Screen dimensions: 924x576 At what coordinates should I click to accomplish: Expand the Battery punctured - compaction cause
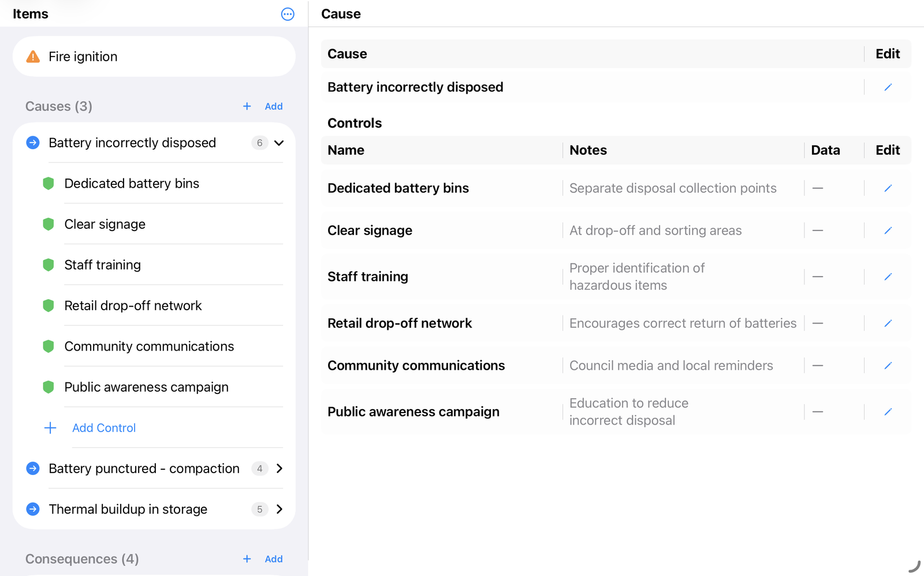(280, 469)
